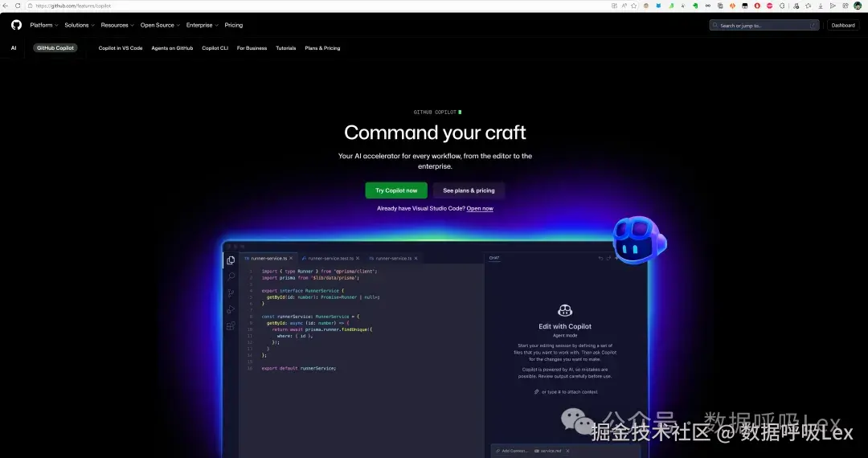Close the runner-service.ts first editor tab
This screenshot has height=458, width=868.
(x=293, y=258)
